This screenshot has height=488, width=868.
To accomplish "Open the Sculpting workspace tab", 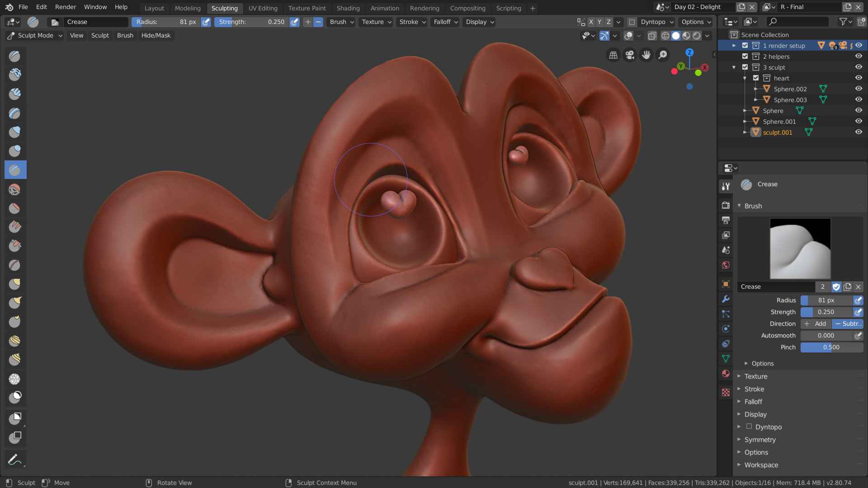I will point(224,8).
